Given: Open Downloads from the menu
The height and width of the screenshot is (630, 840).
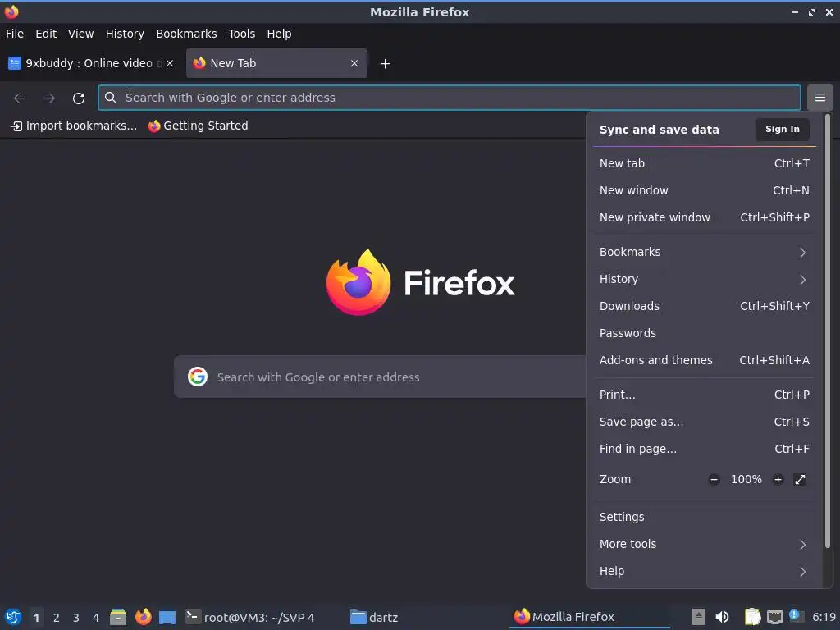Looking at the screenshot, I should [x=704, y=306].
